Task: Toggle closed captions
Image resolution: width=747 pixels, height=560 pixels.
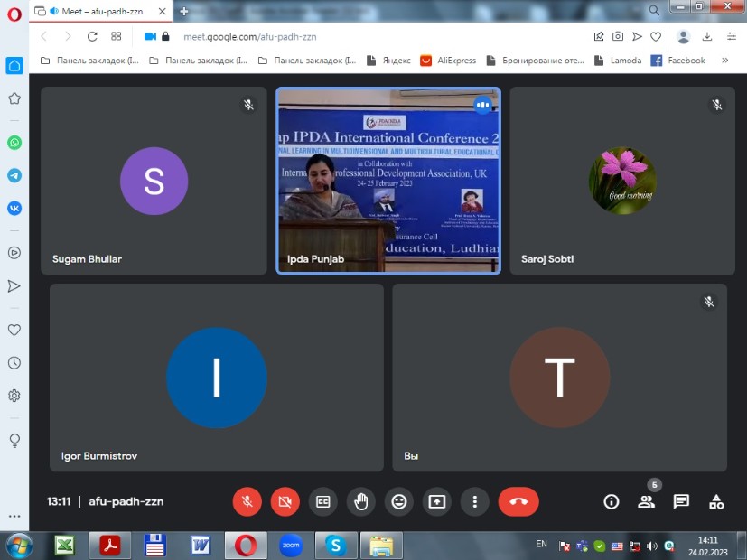Action: (323, 501)
